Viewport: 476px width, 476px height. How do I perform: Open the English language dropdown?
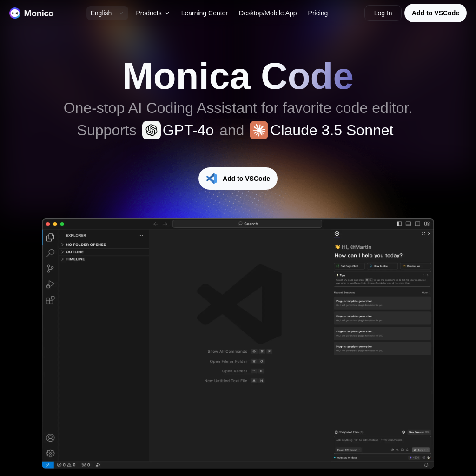[107, 13]
